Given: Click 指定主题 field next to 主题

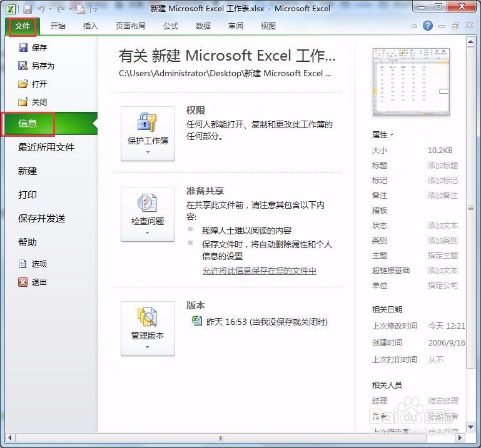Looking at the screenshot, I should tap(443, 256).
